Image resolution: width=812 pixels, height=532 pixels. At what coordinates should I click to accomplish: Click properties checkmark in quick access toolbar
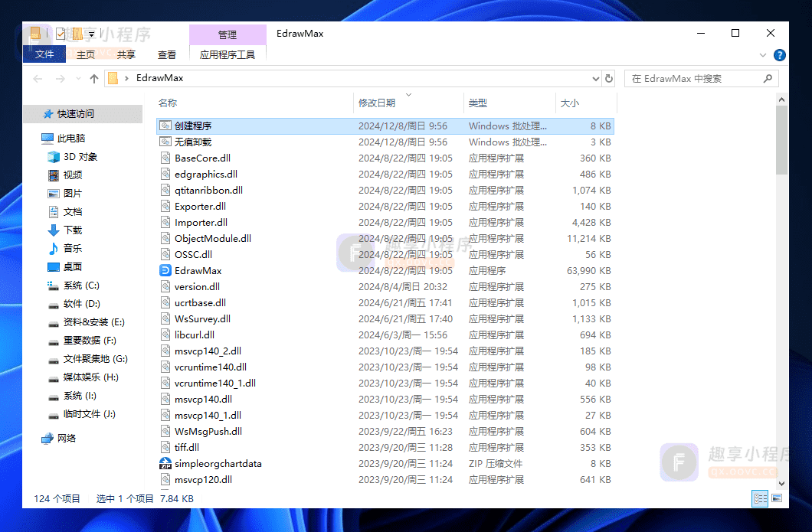[x=61, y=34]
